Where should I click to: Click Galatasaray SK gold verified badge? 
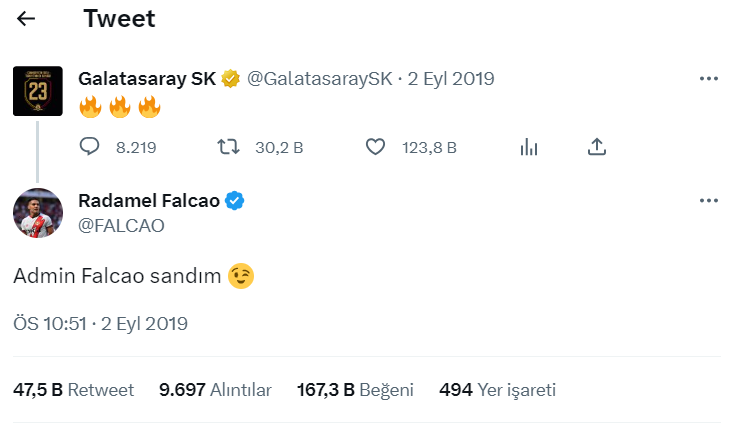point(230,79)
